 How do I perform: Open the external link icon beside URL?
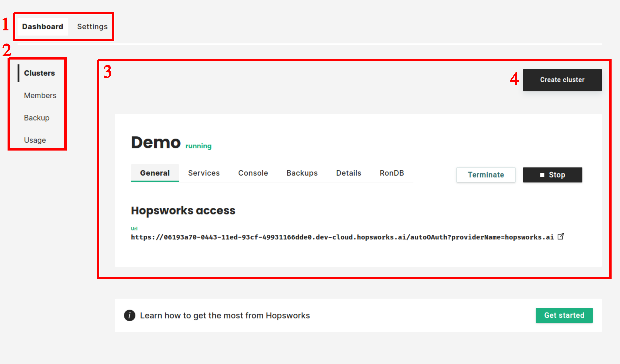point(561,237)
